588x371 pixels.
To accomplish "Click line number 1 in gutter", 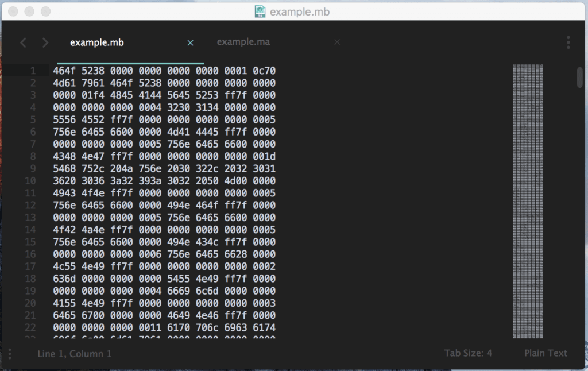I will pyautogui.click(x=33, y=71).
